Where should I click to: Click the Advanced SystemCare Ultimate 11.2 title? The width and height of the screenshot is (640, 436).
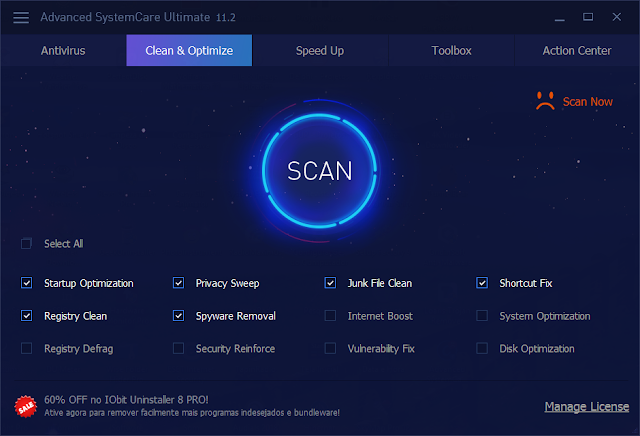tap(138, 17)
